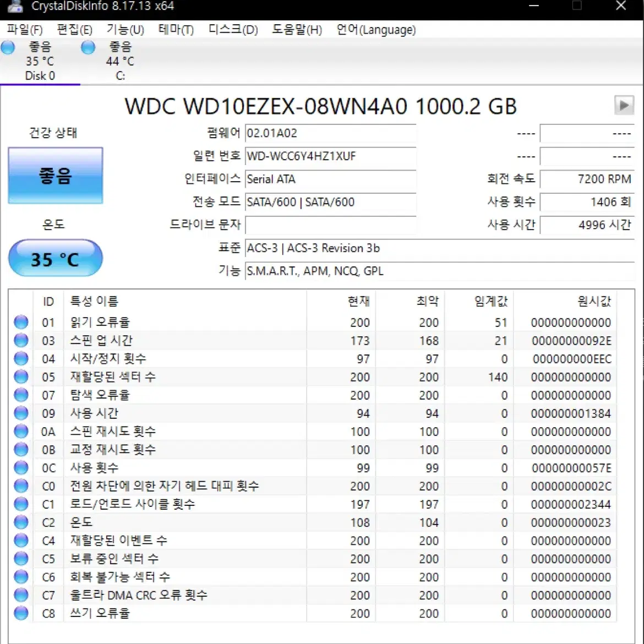Click the interface field Serial ATA
The image size is (644, 644).
pyautogui.click(x=331, y=179)
